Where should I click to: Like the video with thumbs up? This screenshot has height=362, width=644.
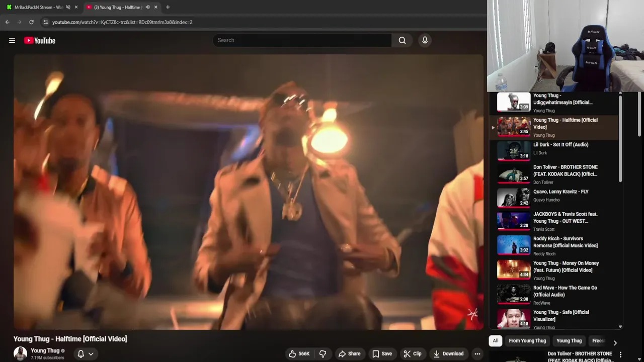click(299, 353)
